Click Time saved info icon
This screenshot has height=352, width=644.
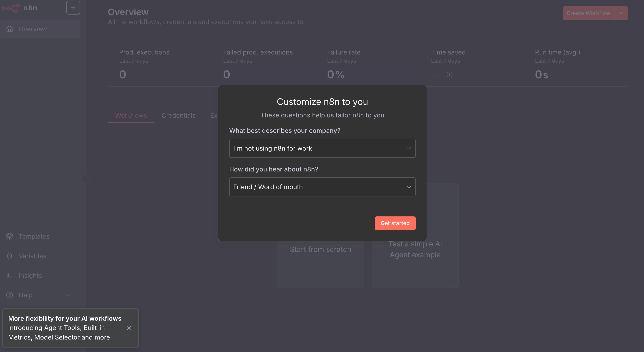pyautogui.click(x=449, y=75)
